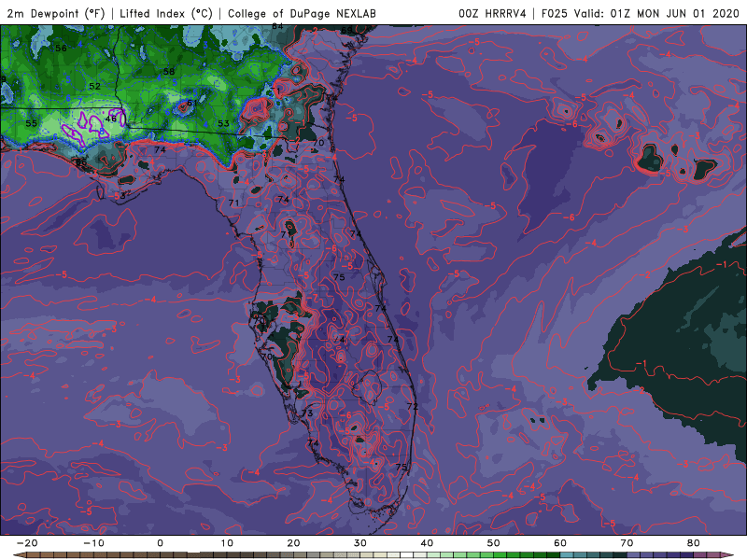The width and height of the screenshot is (747, 560).
Task: Click the '2m Dewpoint (°F)' title text
Action: (56, 13)
